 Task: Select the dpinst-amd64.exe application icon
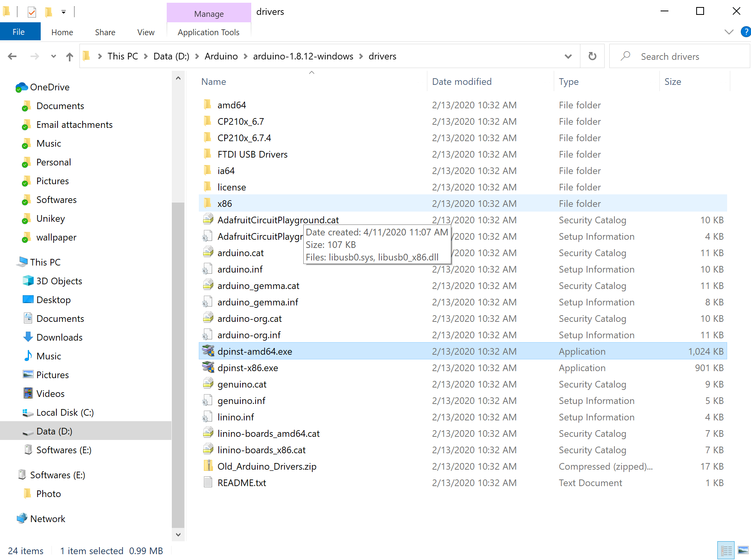pos(208,351)
